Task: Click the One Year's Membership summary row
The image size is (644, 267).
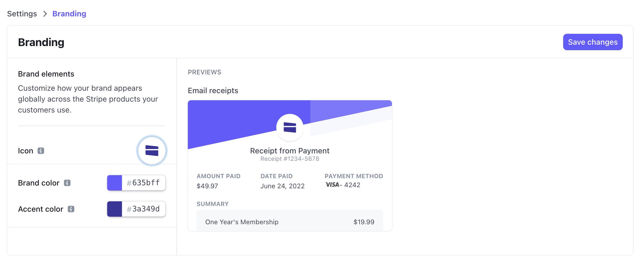Action: point(290,222)
